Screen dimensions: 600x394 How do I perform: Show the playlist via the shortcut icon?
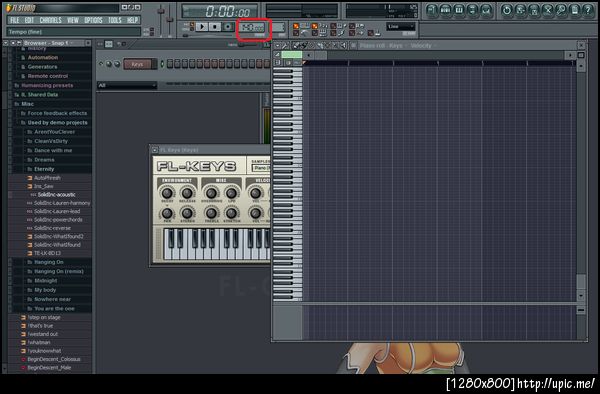pos(432,10)
